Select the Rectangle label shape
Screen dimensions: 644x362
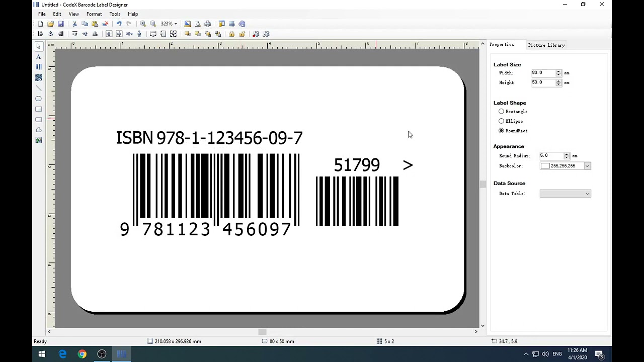(x=501, y=112)
